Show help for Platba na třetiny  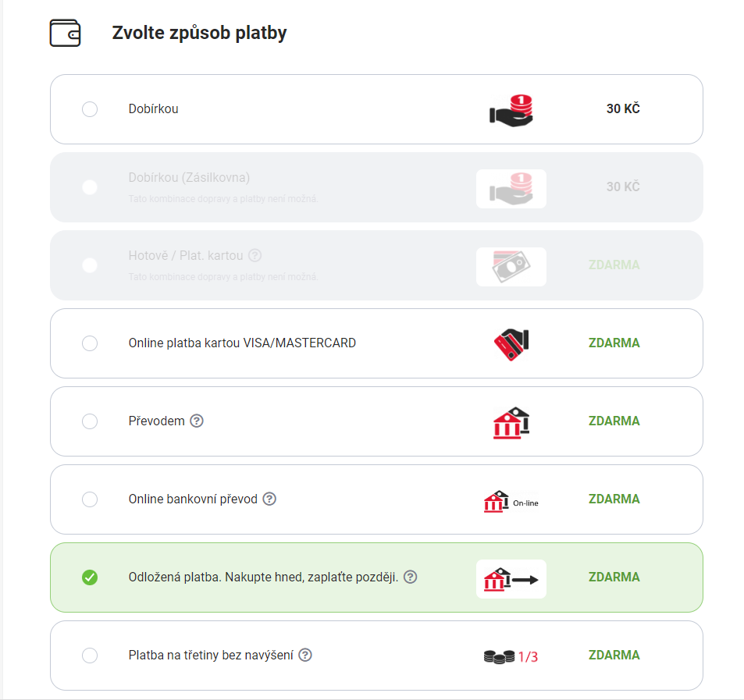coord(305,655)
